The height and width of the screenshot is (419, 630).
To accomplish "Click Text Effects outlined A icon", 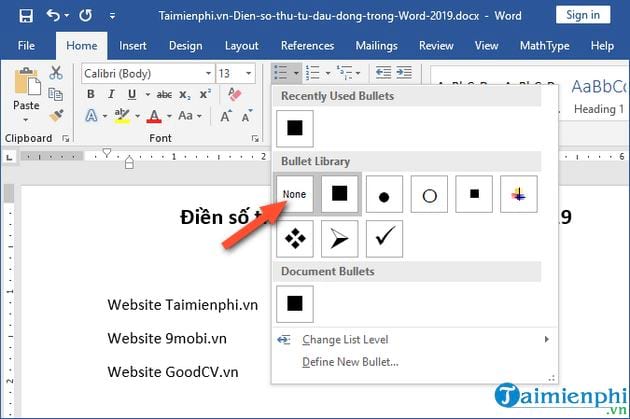I will [92, 116].
